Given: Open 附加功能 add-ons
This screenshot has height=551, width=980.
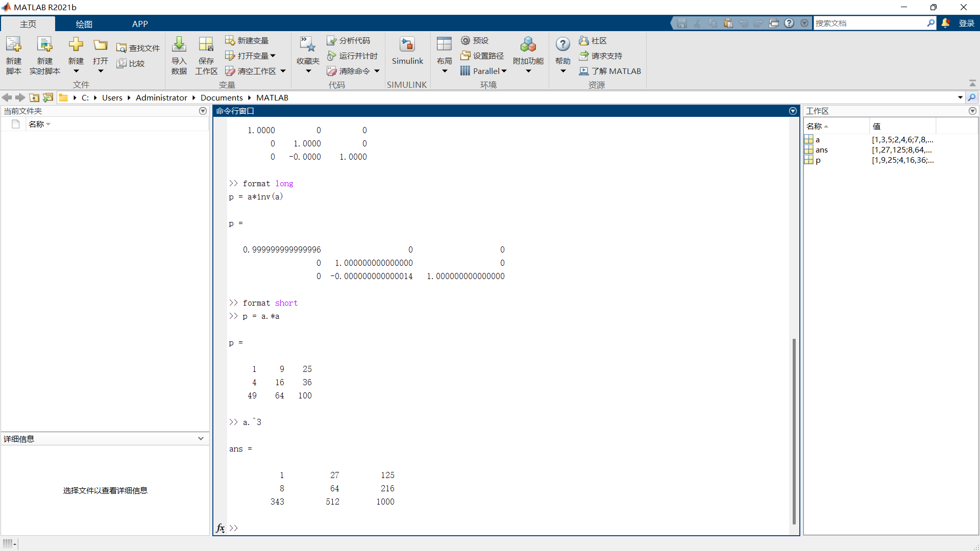Looking at the screenshot, I should 528,55.
